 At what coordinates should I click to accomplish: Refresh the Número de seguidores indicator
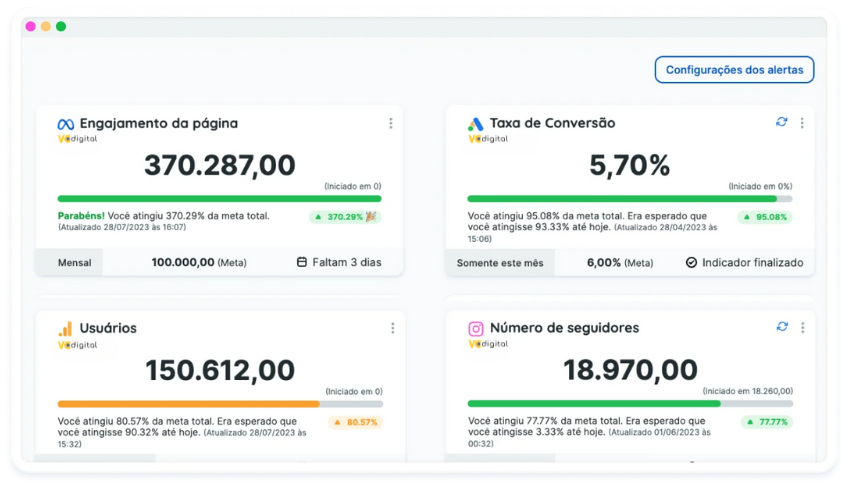pos(782,326)
